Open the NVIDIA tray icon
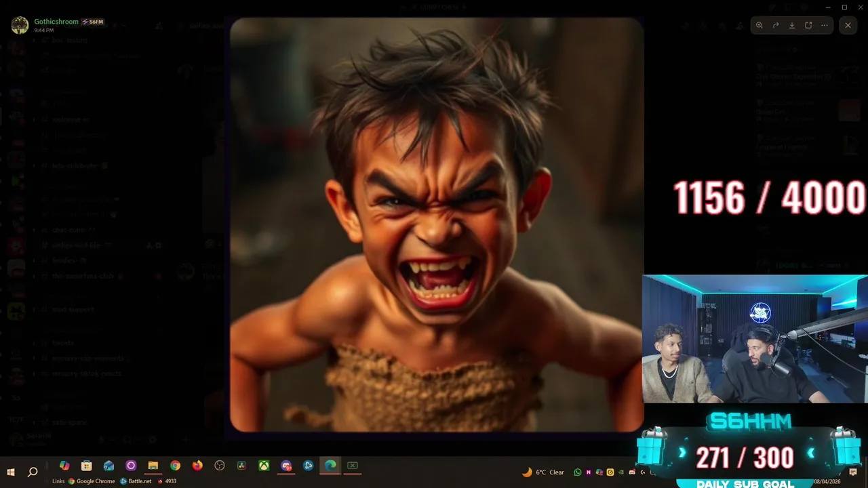The width and height of the screenshot is (868, 488). click(621, 472)
